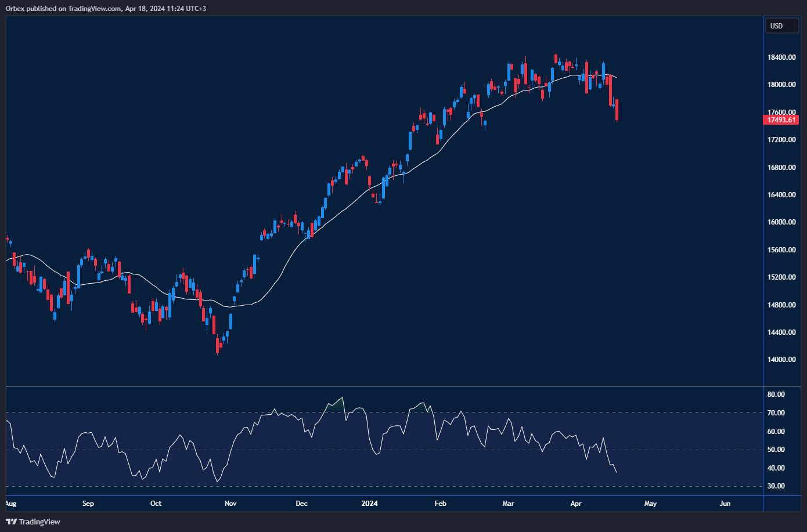The height and width of the screenshot is (532, 807).
Task: Click the 14000.00 price scale label
Action: pos(781,360)
